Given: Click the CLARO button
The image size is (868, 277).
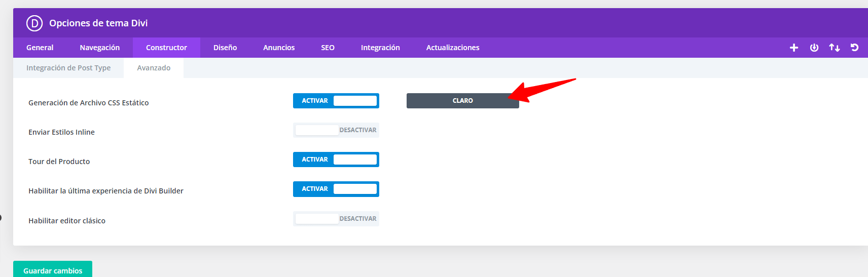Looking at the screenshot, I should (x=463, y=101).
